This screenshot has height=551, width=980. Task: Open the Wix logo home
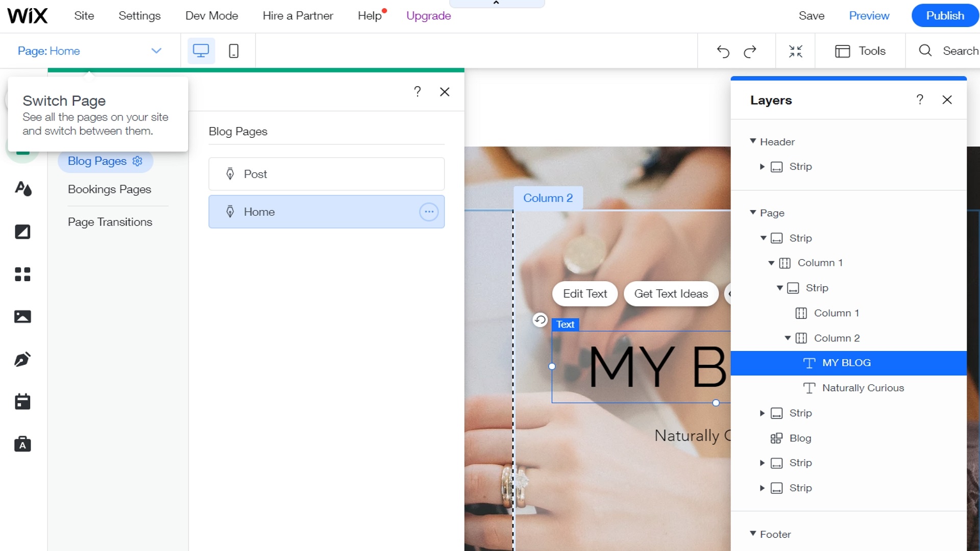click(28, 16)
